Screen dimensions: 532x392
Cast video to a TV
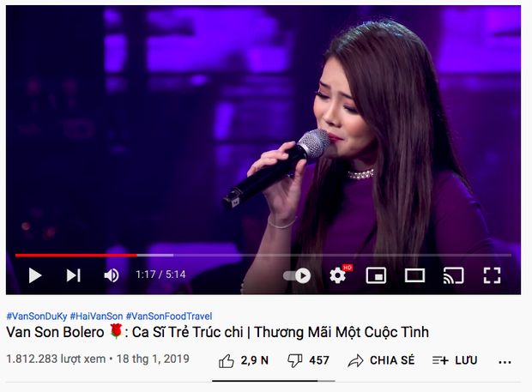click(453, 275)
